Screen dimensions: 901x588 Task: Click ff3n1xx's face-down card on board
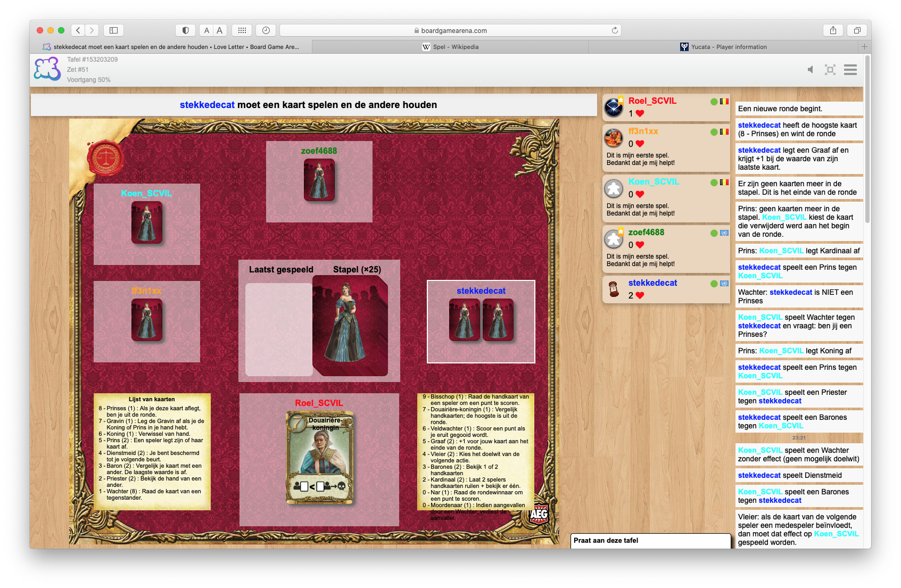pos(147,320)
